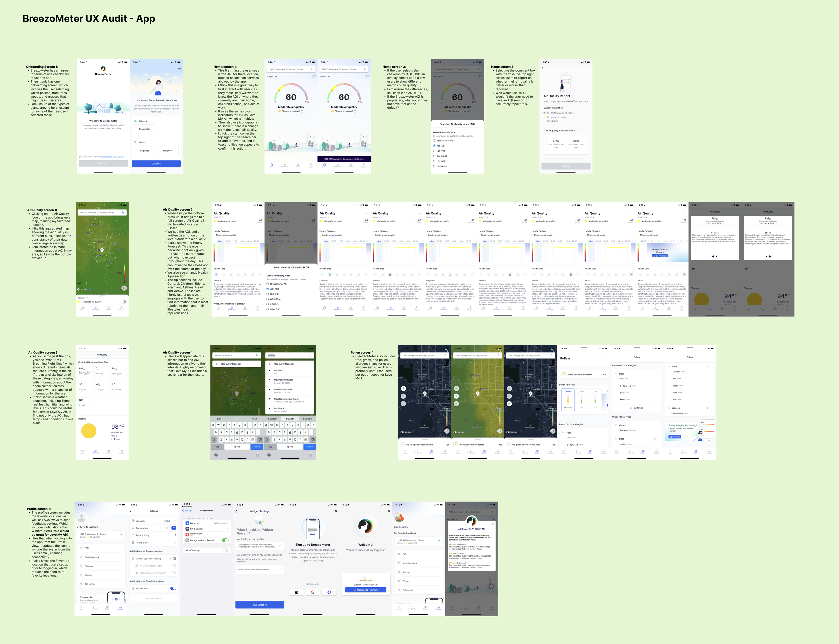
Task: Check the agree to Terms of use checkbox
Action: coord(80,157)
